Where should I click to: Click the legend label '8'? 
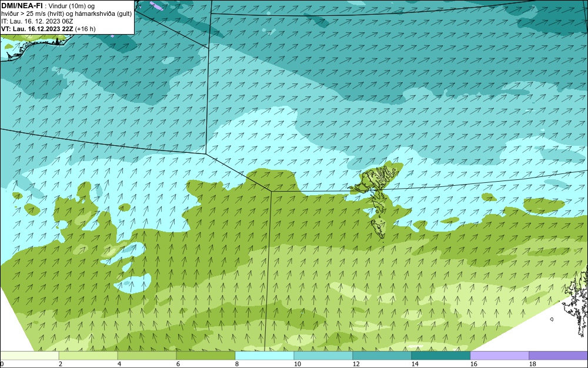click(x=236, y=364)
